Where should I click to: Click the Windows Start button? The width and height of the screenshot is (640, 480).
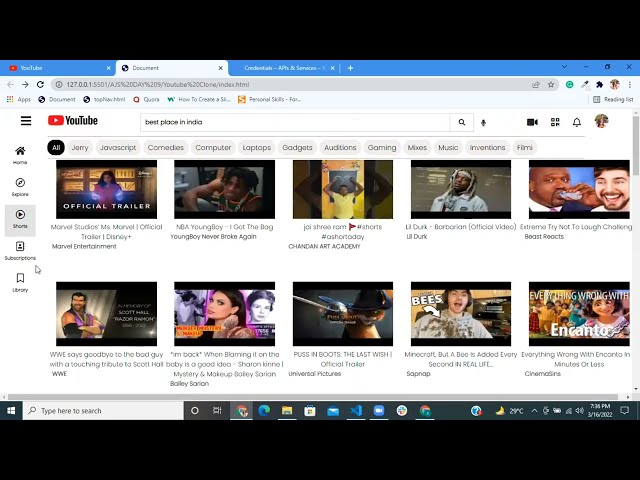pyautogui.click(x=11, y=410)
